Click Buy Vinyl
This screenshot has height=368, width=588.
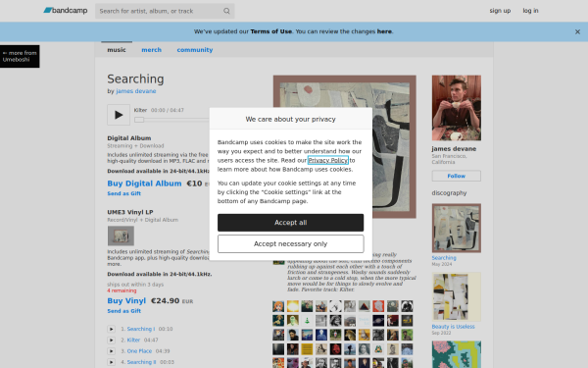[x=126, y=301]
